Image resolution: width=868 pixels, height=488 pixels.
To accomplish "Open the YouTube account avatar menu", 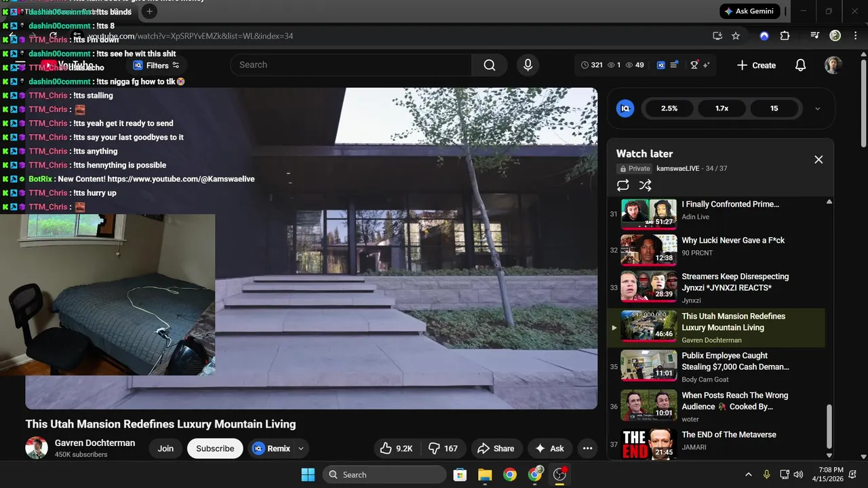I will (x=833, y=65).
